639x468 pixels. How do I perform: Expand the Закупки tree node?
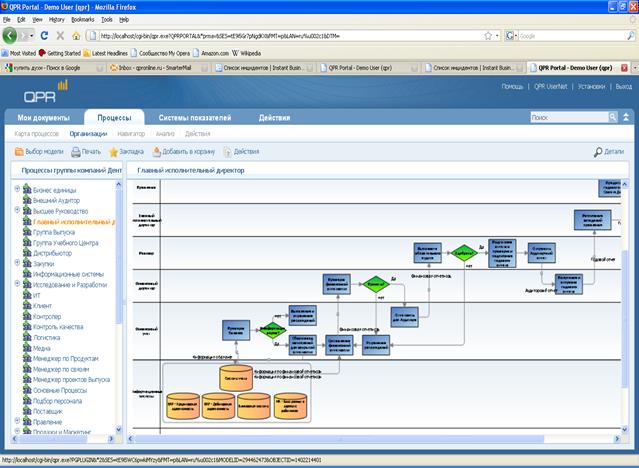[x=17, y=263]
